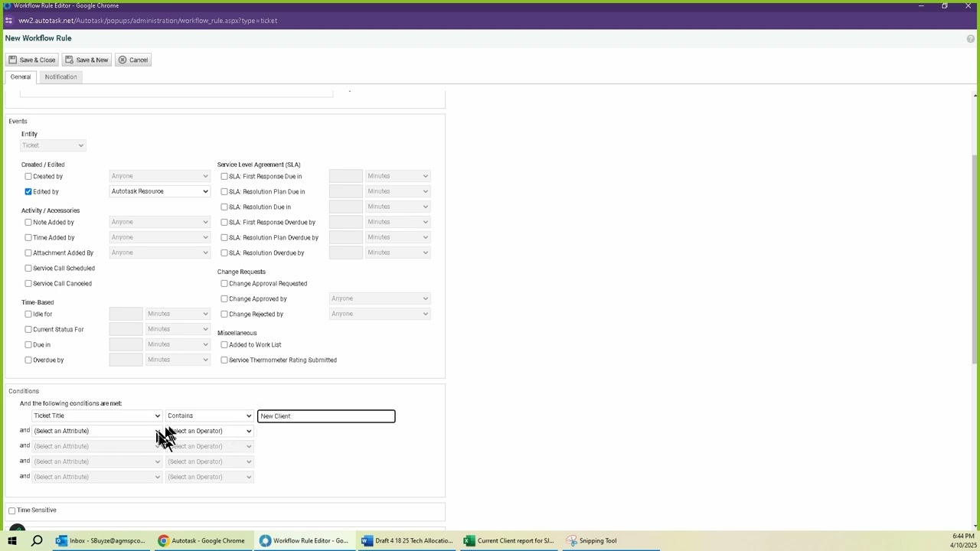Select the General tab
This screenshot has height=551, width=980.
[x=21, y=77]
